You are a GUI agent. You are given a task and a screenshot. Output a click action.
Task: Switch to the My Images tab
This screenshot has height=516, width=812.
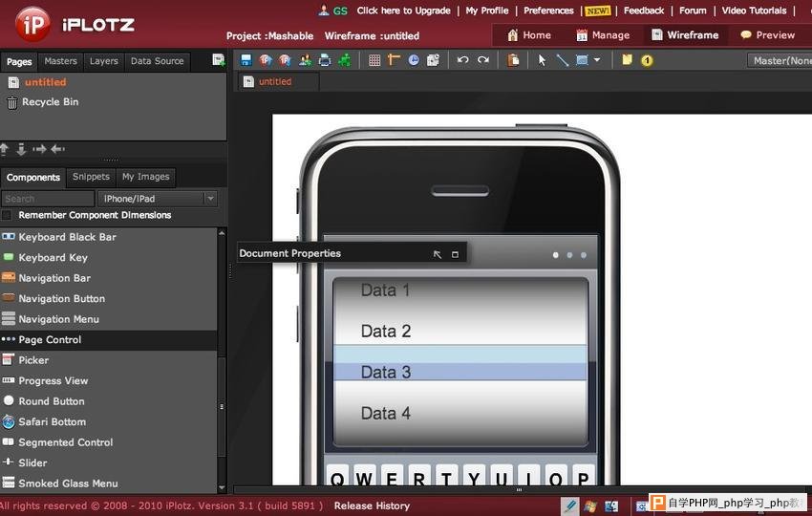(145, 177)
